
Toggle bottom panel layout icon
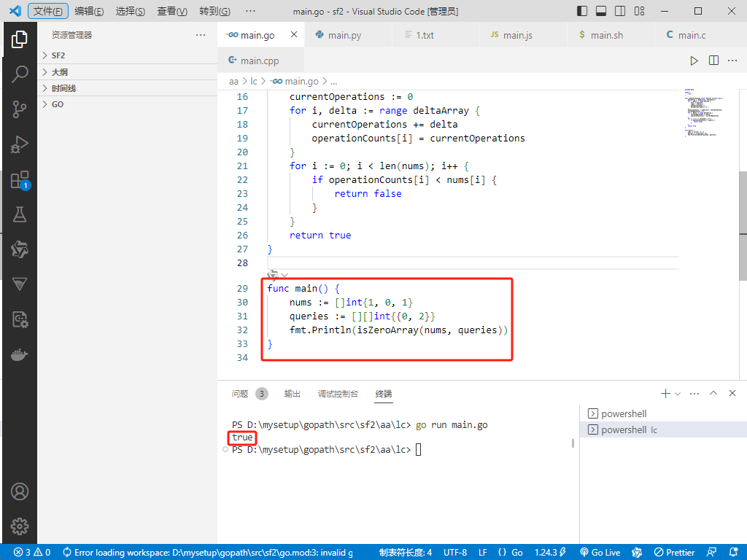601,11
